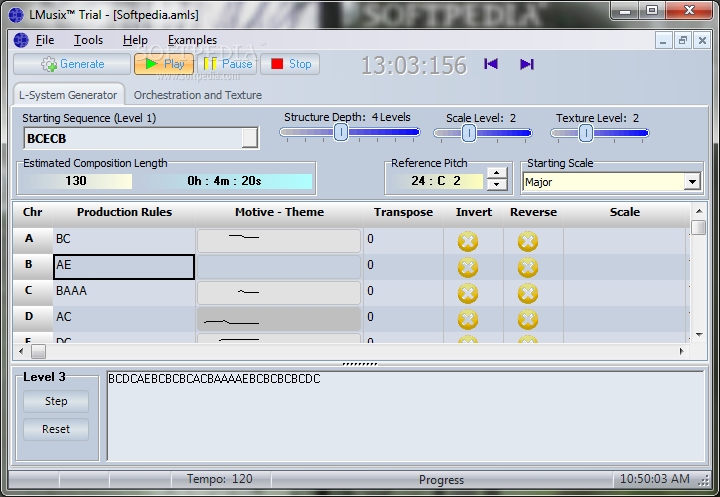
Task: Click the Transpose column header
Action: (x=403, y=212)
